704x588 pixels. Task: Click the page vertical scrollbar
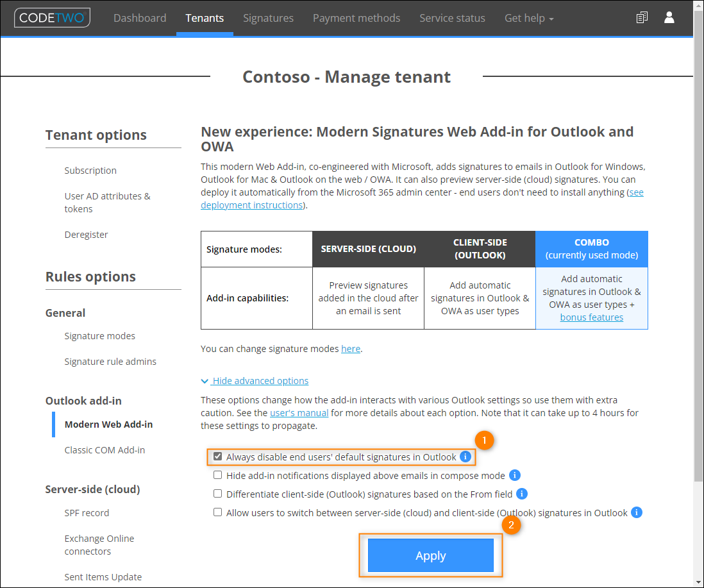699,247
